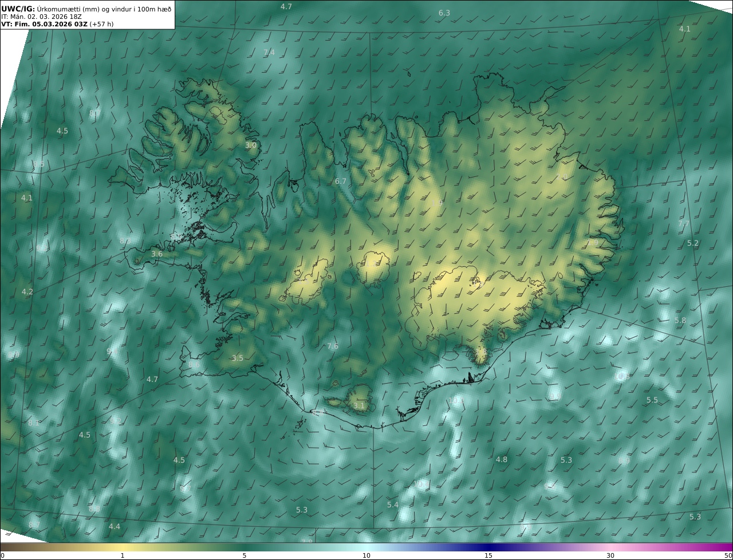This screenshot has width=733, height=560.
Task: Click the '10' tick label on the color scale
Action: [366, 556]
